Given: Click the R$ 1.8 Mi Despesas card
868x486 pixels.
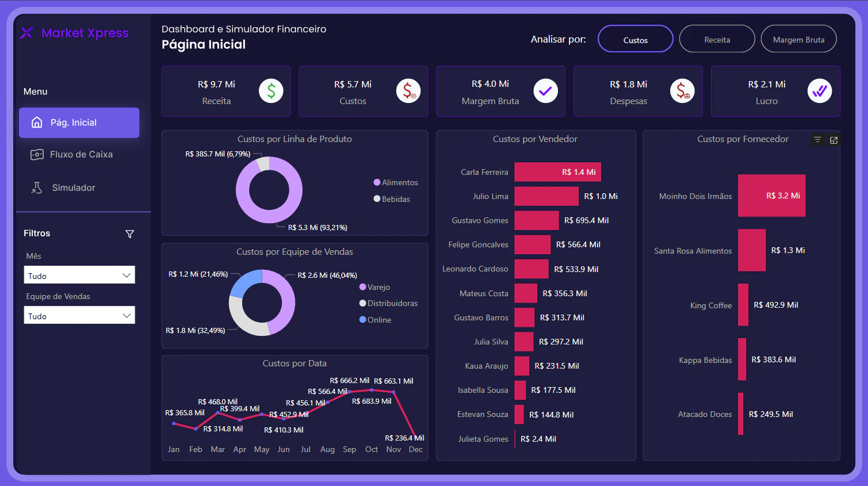Looking at the screenshot, I should pos(638,91).
